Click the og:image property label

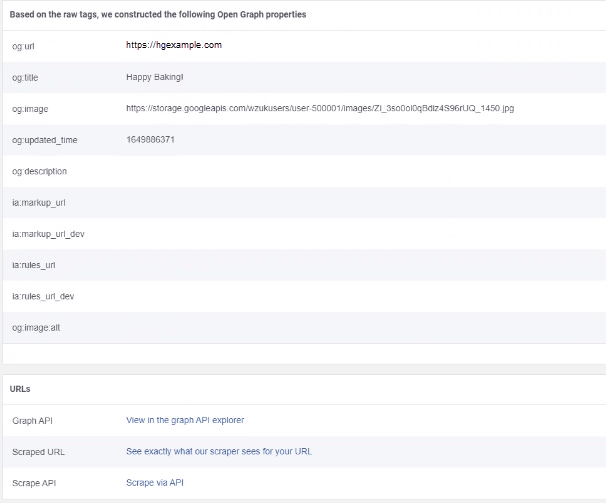[27, 108]
